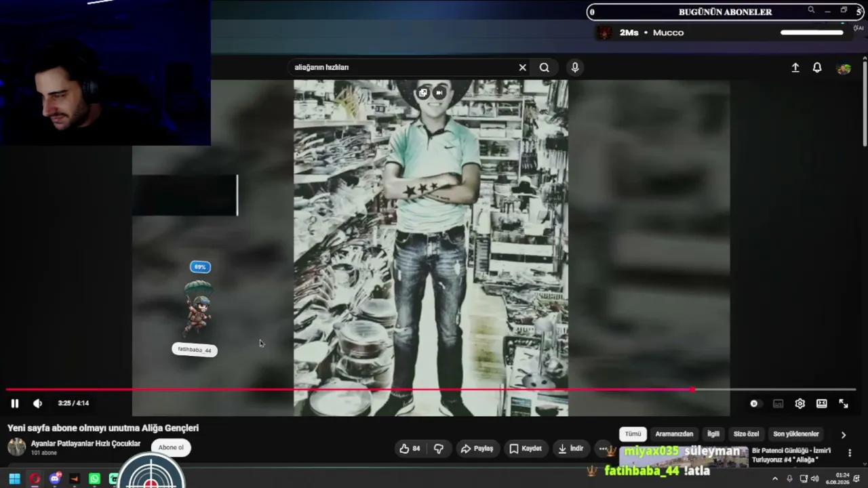The image size is (868, 488).
Task: Enter fullscreen mode
Action: (844, 403)
